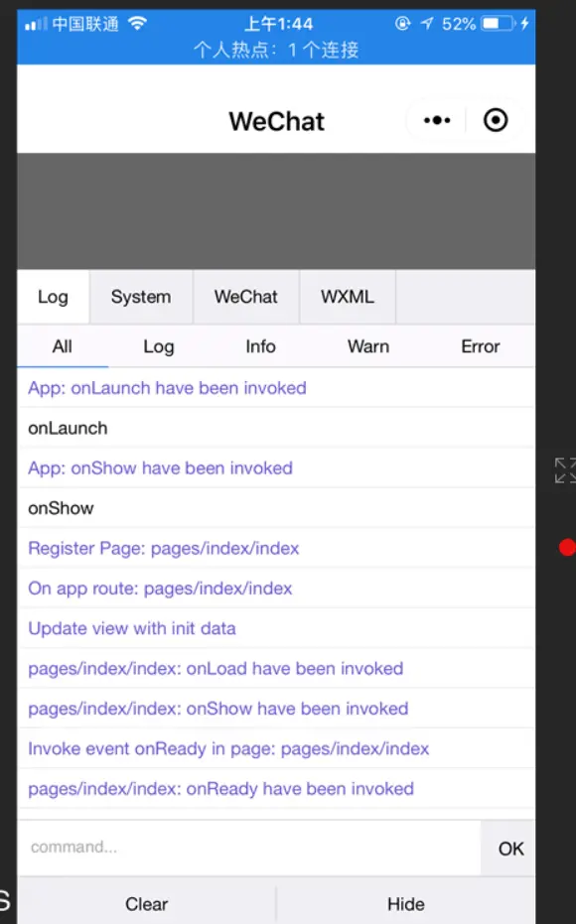Select 'App: onLaunch have been invoked' entry
The image size is (576, 924).
click(x=276, y=388)
